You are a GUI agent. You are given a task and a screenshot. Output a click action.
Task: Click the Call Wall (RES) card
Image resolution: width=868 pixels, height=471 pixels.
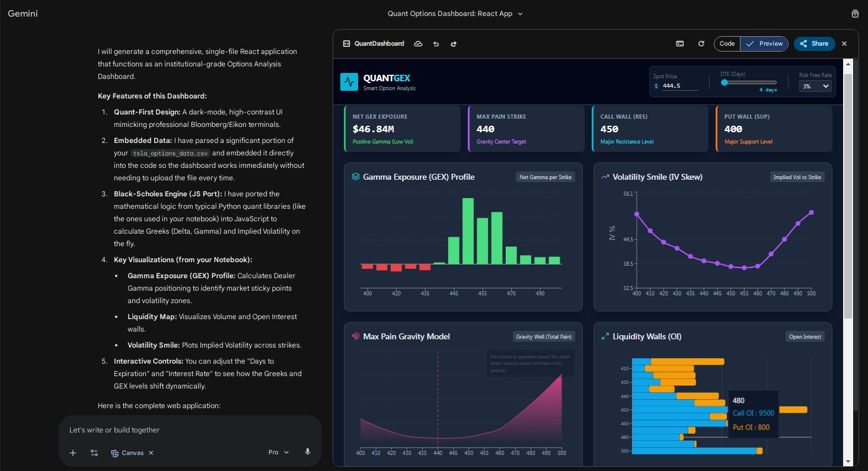pos(650,129)
